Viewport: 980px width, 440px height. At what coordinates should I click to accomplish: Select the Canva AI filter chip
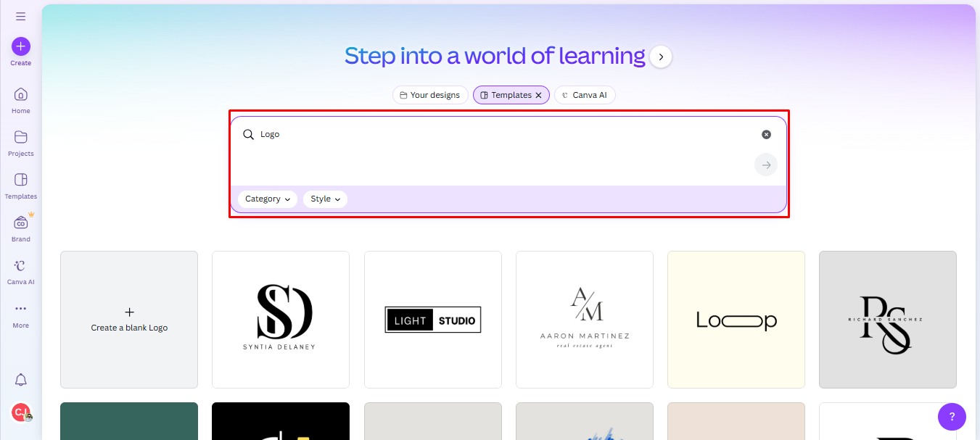[585, 94]
